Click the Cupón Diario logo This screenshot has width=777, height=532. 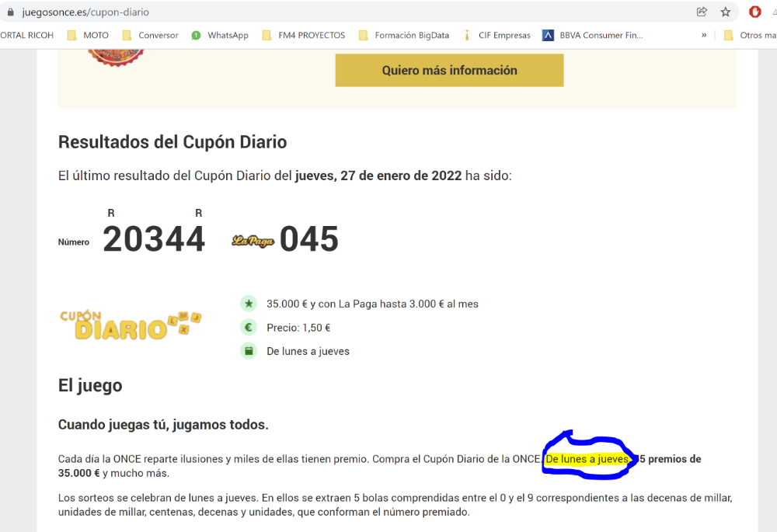tap(131, 325)
